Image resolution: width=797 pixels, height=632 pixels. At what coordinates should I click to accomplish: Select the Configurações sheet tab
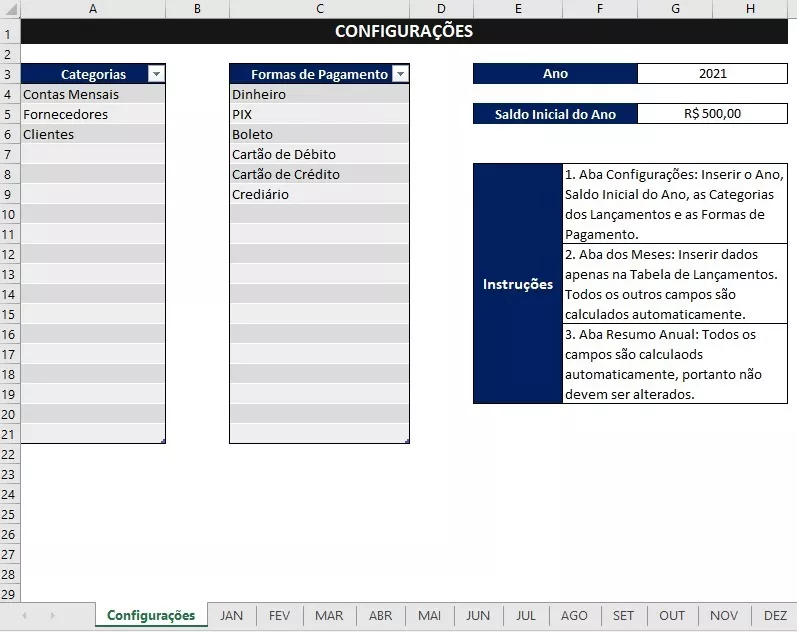pos(151,616)
